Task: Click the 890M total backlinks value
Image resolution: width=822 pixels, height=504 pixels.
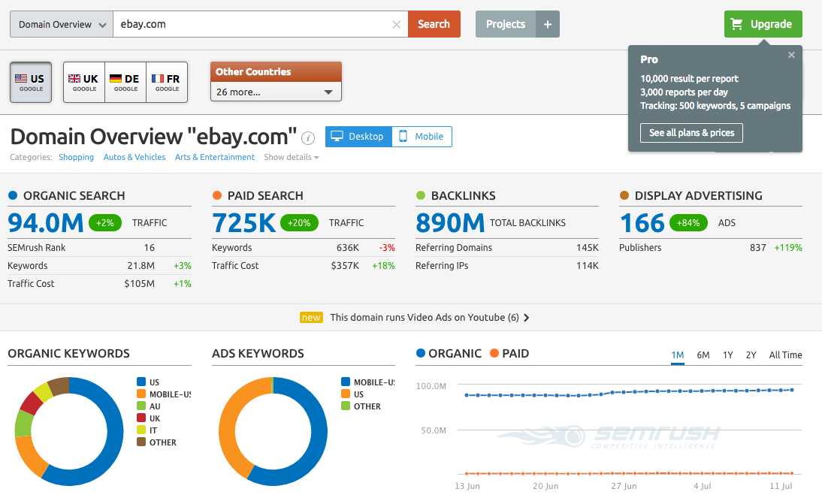Action: coord(450,223)
